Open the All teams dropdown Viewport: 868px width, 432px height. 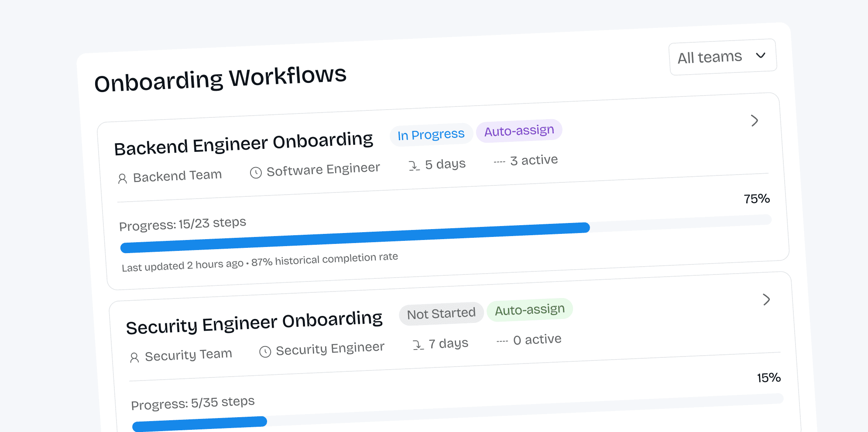pyautogui.click(x=723, y=57)
